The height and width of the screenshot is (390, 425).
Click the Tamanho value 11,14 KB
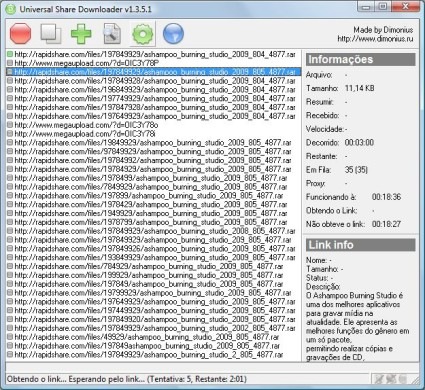pos(359,88)
